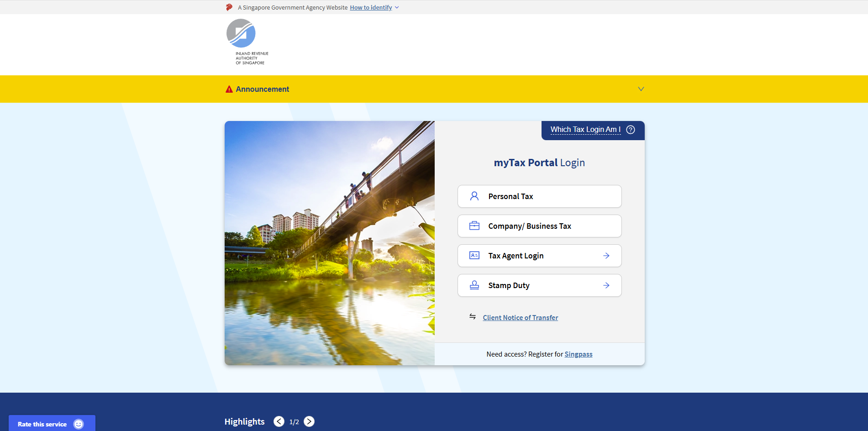
Task: Go to next highlight
Action: [309, 421]
